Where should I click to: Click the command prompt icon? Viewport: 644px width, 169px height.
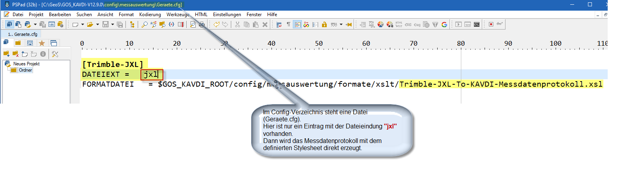click(x=477, y=24)
